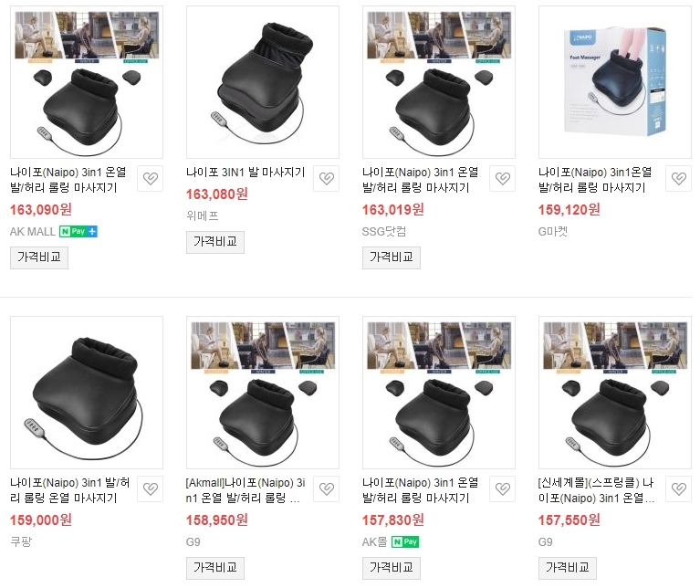Compare prices via 가격비교 under SSG닷컴
This screenshot has height=588, width=700.
pyautogui.click(x=392, y=257)
